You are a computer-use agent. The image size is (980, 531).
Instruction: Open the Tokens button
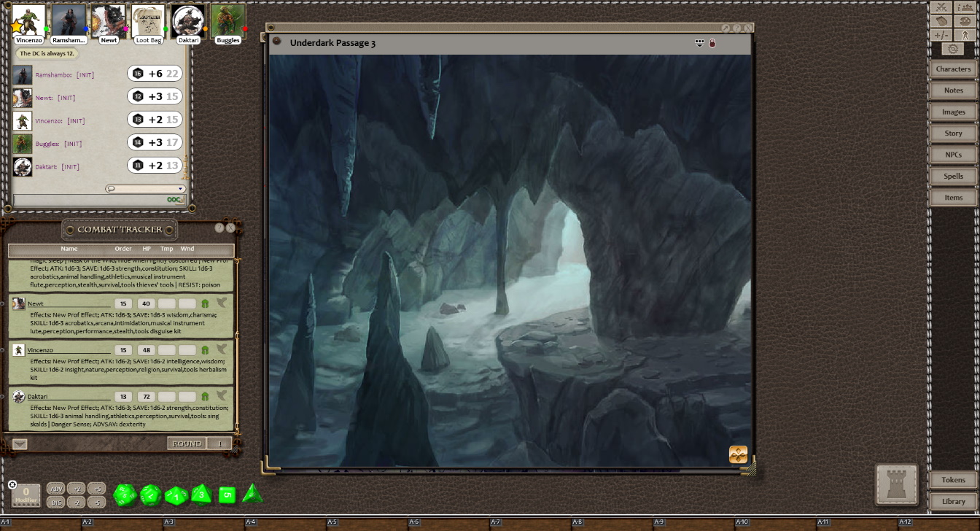pos(953,480)
